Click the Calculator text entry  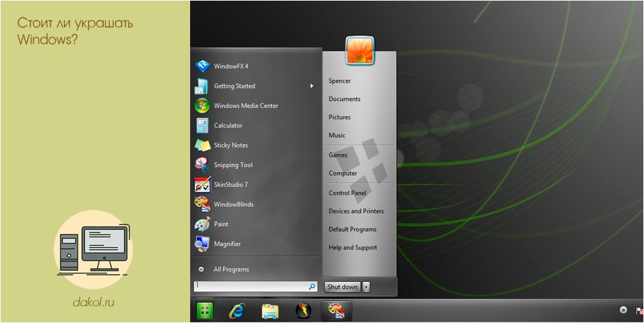click(x=228, y=125)
